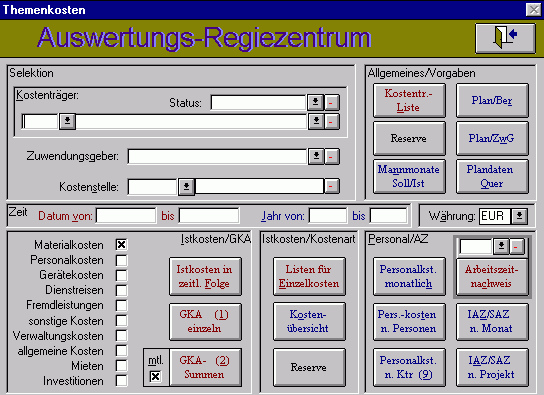Expand the Kostenstelle dropdown arrow

(x=187, y=187)
